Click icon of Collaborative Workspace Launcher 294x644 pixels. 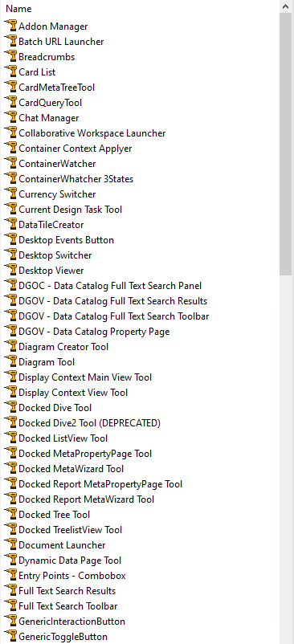pos(10,133)
